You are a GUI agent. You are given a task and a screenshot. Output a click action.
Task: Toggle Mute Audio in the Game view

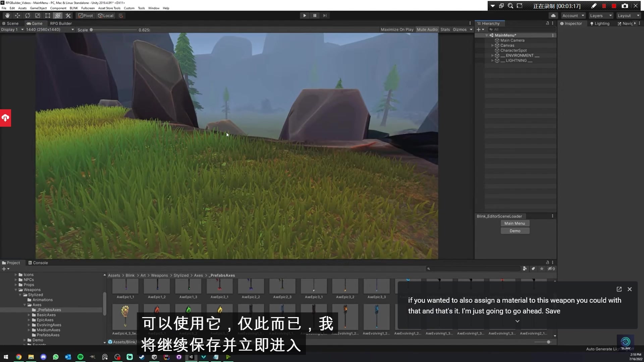click(x=427, y=29)
